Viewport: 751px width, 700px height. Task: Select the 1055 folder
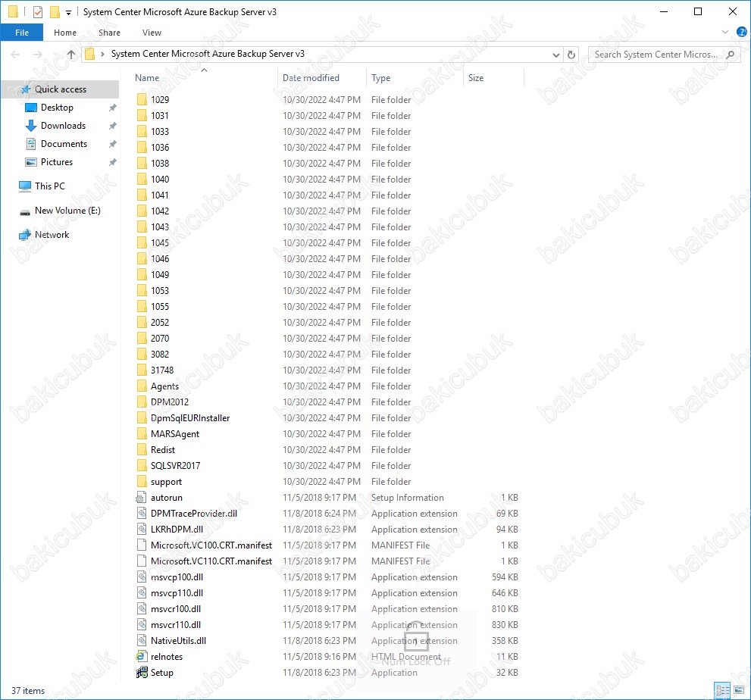point(159,306)
